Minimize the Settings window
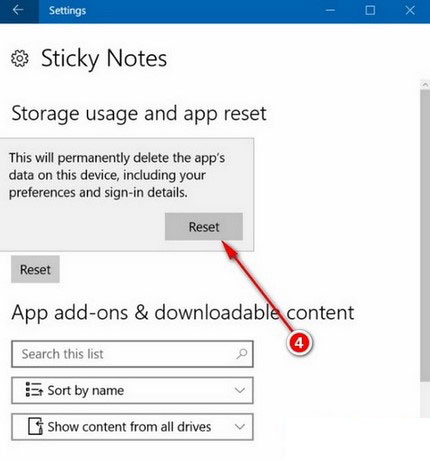Screen dimensions: 430x460 [330, 10]
